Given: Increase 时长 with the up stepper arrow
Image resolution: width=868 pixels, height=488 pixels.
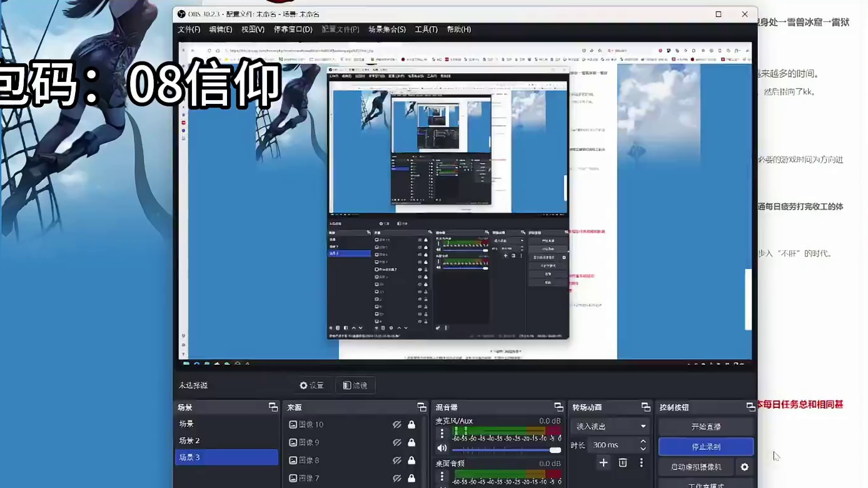Looking at the screenshot, I should point(643,441).
